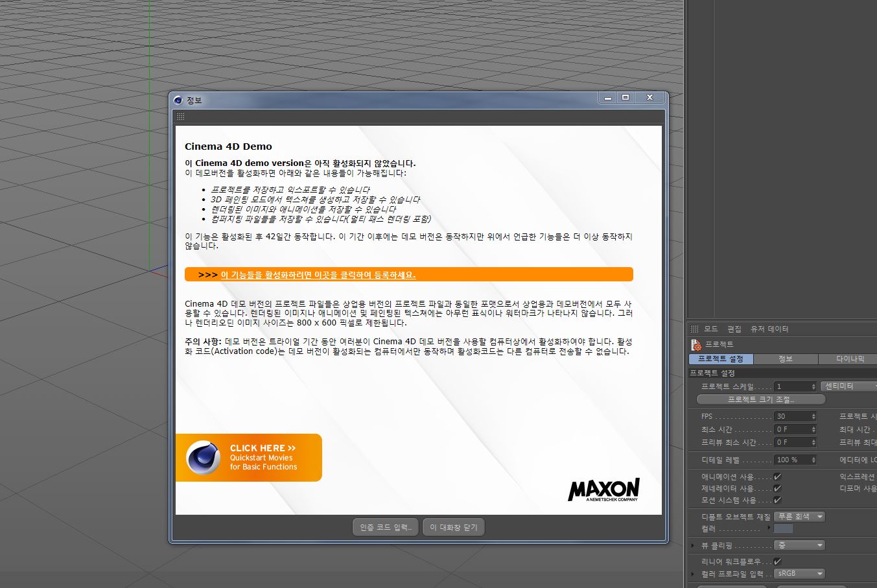This screenshot has width=877, height=588.
Task: Open the 뷰 클리핑 dropdown set to 중
Action: 800,545
